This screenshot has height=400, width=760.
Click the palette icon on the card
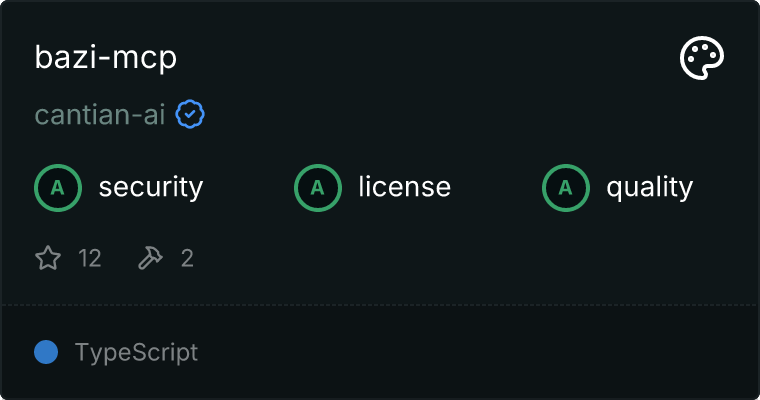click(x=702, y=59)
